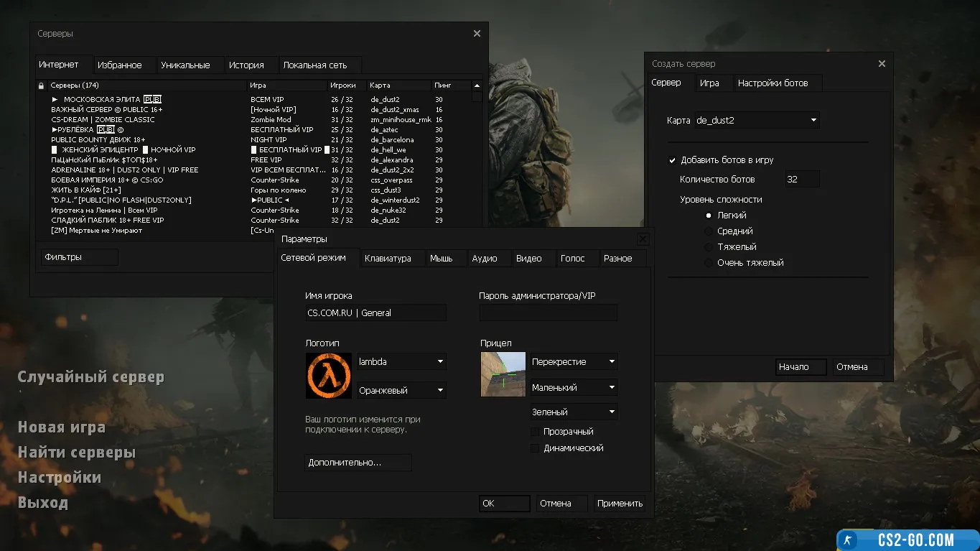This screenshot has height=551, width=980.
Task: Close the Серверы window
Action: coord(477,34)
